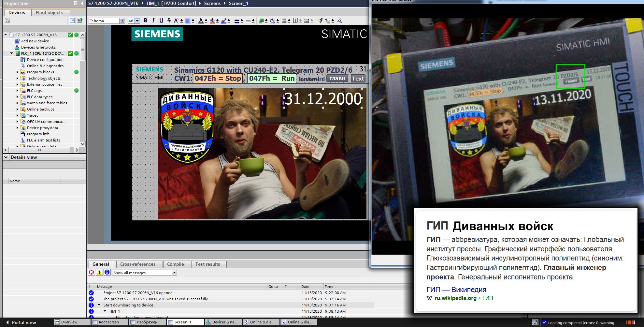644x327 pixels.
Task: Click the border color pen icon
Action: (224, 21)
